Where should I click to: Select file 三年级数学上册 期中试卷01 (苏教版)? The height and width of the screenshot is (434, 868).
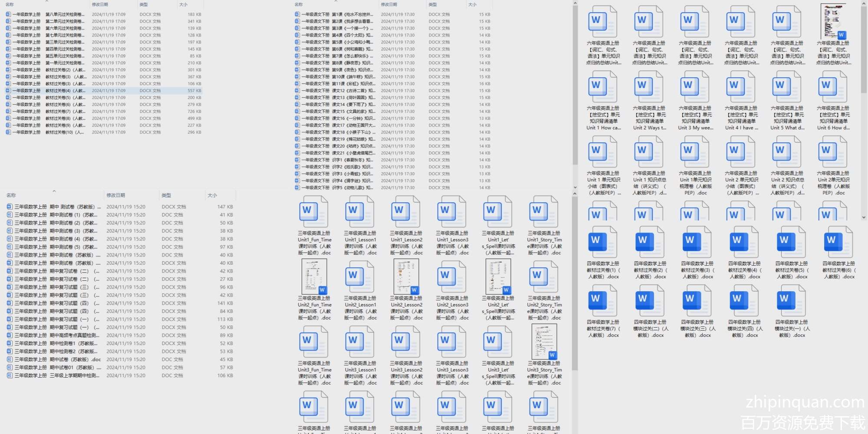120,367
